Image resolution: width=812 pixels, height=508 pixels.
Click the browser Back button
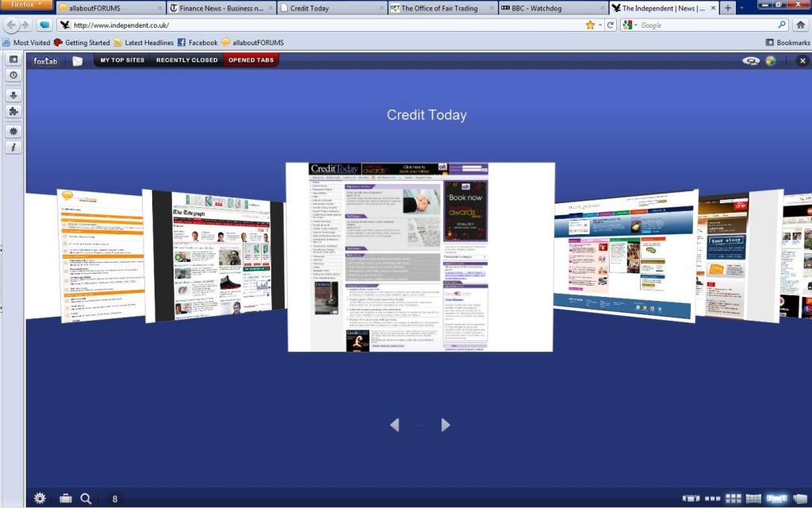[x=11, y=25]
